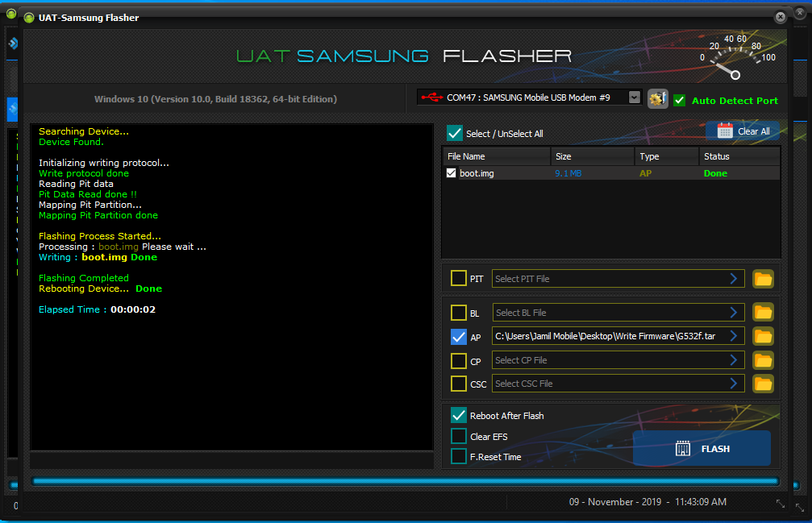The image size is (812, 523).
Task: Expand the AP file field chevron
Action: pyautogui.click(x=733, y=336)
